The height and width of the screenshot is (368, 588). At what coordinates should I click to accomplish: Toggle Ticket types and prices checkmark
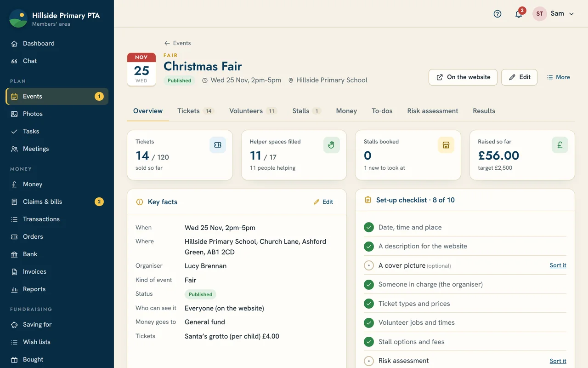[x=369, y=304]
